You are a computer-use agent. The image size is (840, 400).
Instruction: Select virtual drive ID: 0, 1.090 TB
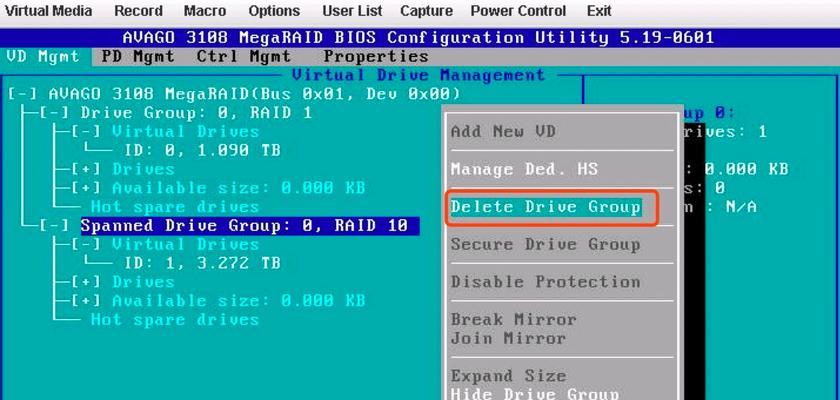point(202,150)
